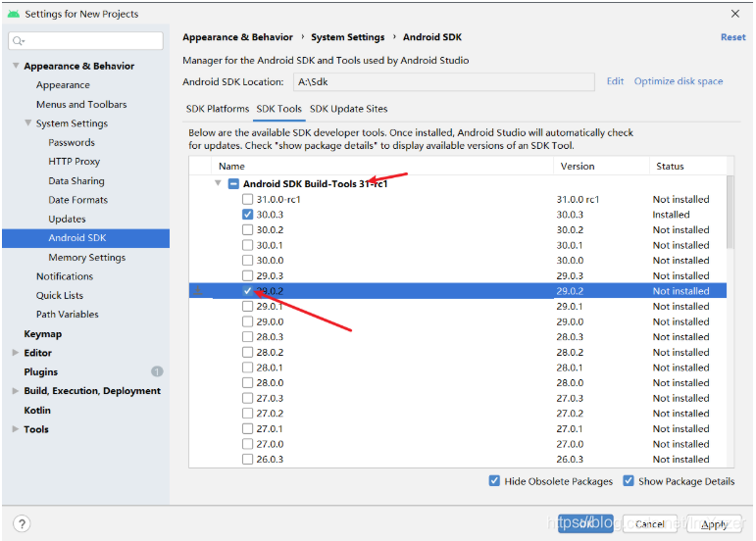Click the Cancel button
Viewport: 756px width, 541px height.
pos(649,523)
